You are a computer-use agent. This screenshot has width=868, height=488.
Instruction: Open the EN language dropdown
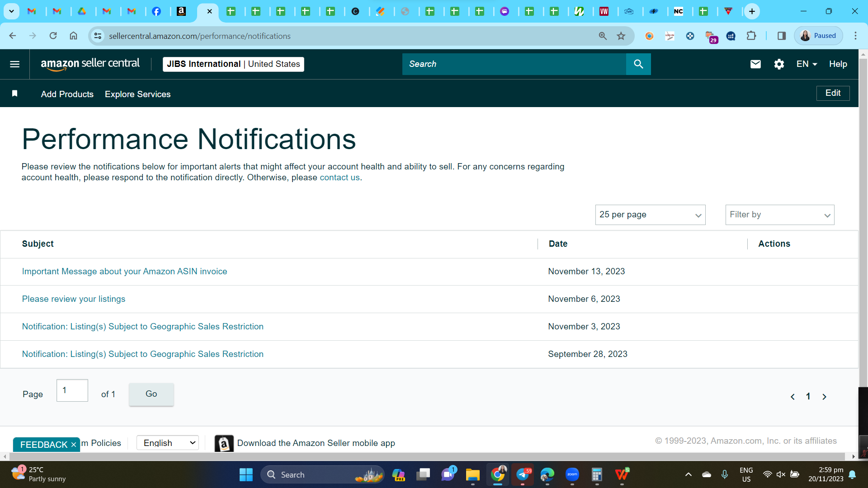(807, 64)
